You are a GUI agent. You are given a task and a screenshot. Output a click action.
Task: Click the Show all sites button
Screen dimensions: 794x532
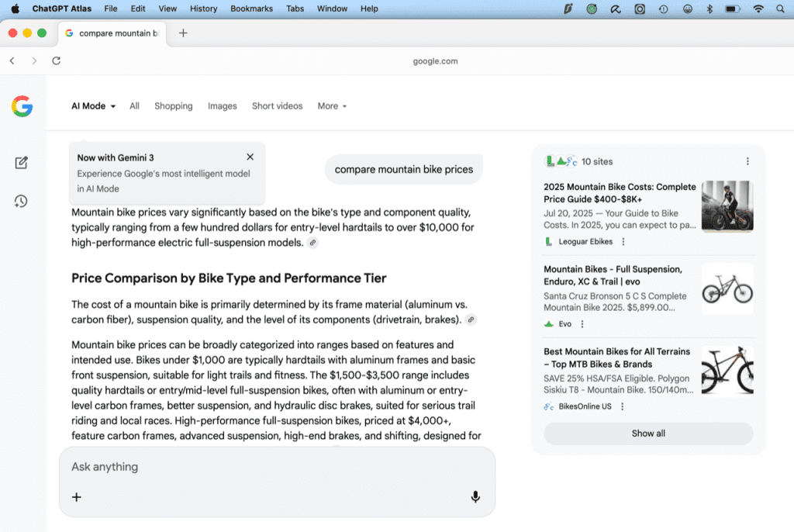[648, 434]
